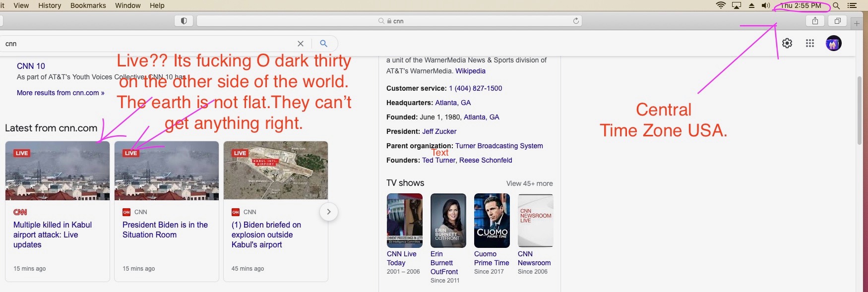Open the Window menu
868x292 pixels.
click(128, 5)
